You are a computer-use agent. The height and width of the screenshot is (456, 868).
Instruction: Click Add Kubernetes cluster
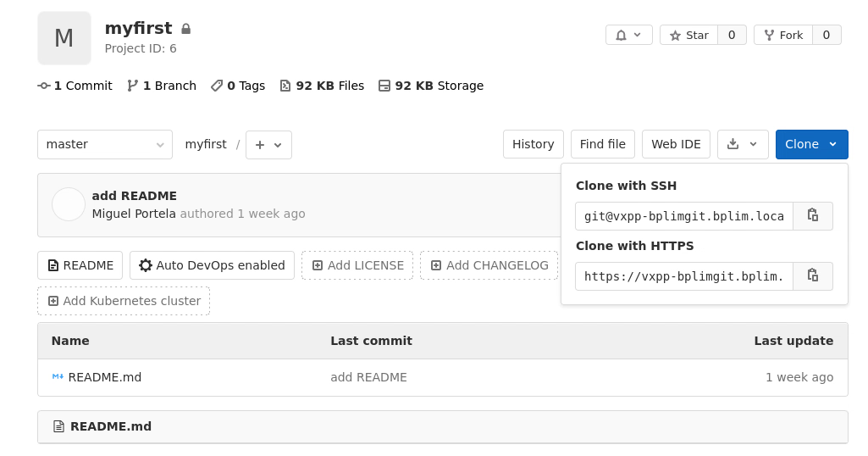click(124, 301)
